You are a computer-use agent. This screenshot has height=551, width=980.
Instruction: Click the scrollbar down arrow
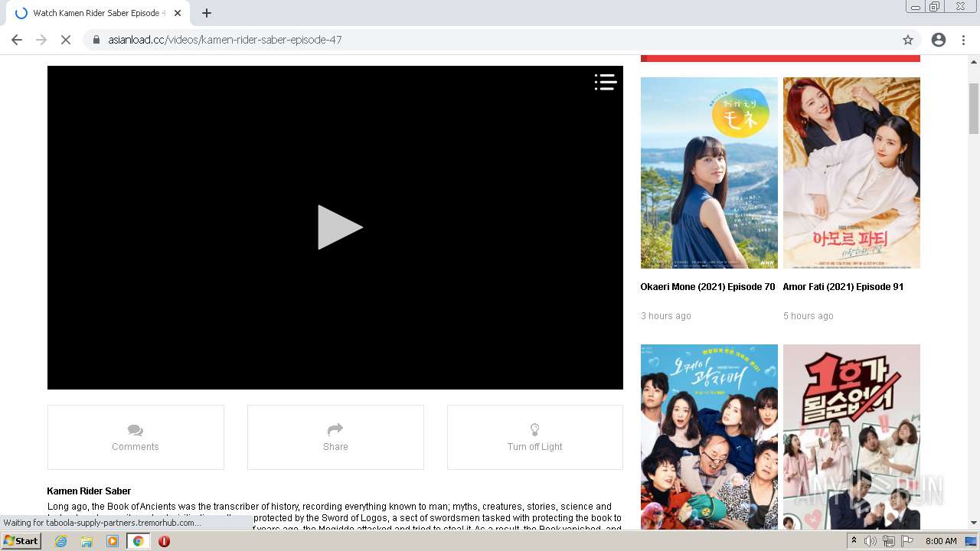tap(974, 523)
